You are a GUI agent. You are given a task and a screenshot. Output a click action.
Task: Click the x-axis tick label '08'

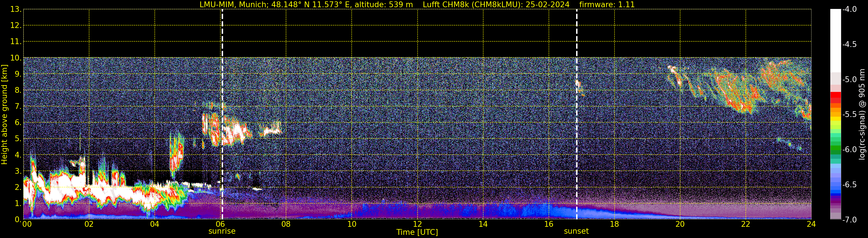point(286,224)
